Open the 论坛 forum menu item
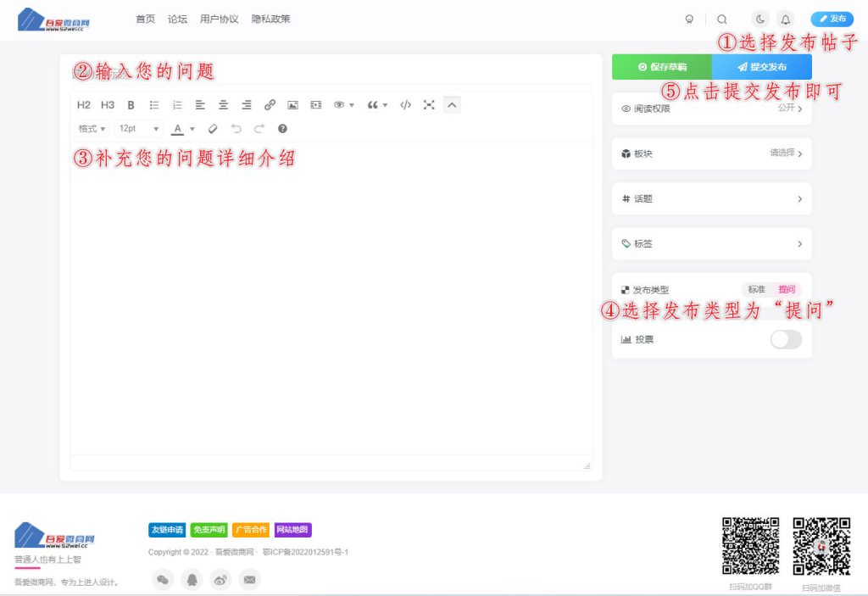This screenshot has width=868, height=596. click(177, 19)
